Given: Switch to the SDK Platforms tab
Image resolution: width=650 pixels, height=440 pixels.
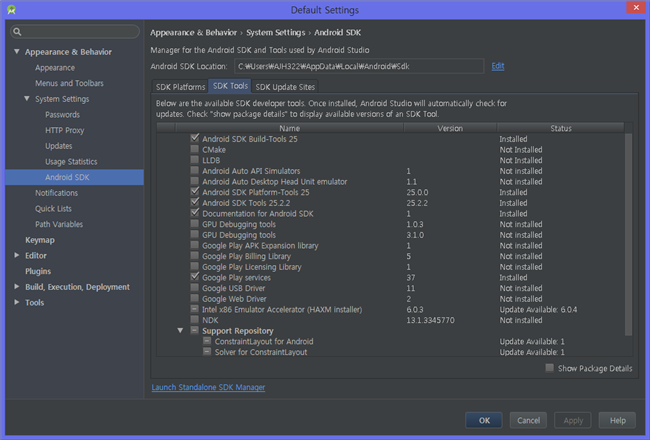Looking at the screenshot, I should 180,87.
